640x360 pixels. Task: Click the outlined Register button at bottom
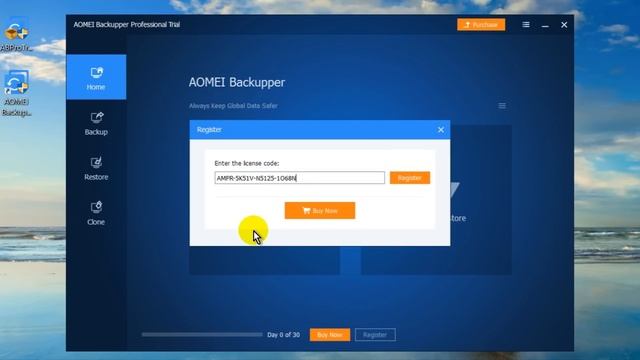375,335
